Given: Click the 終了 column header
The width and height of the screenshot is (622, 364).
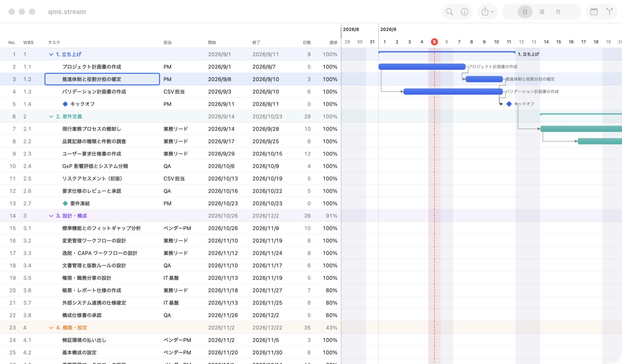Looking at the screenshot, I should pyautogui.click(x=256, y=42).
